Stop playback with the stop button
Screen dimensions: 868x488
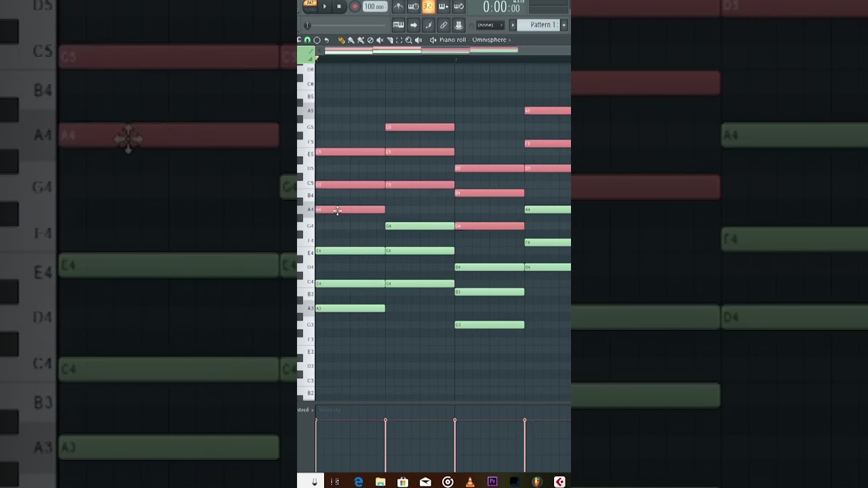point(339,6)
